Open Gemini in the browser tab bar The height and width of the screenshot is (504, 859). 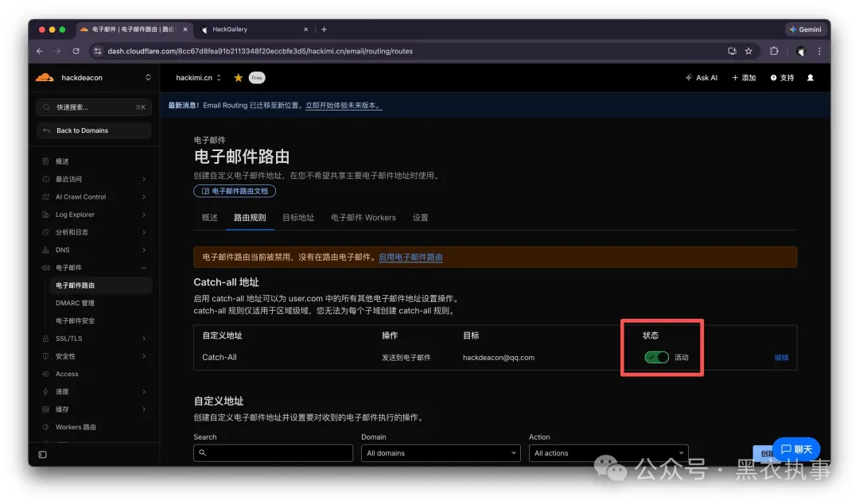click(x=805, y=29)
